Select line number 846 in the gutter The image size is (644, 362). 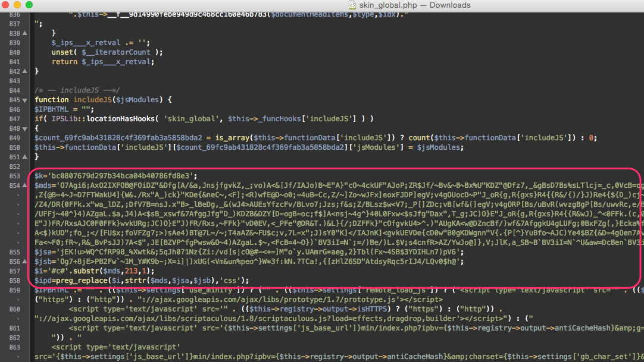point(14,109)
